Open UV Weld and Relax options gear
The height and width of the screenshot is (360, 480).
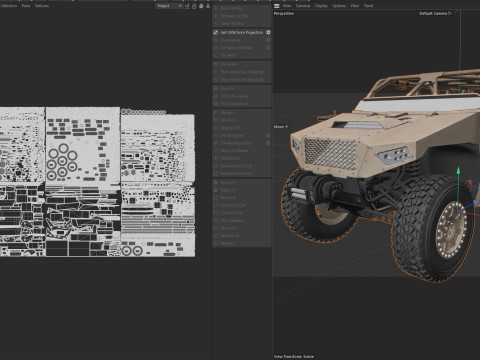click(x=268, y=48)
